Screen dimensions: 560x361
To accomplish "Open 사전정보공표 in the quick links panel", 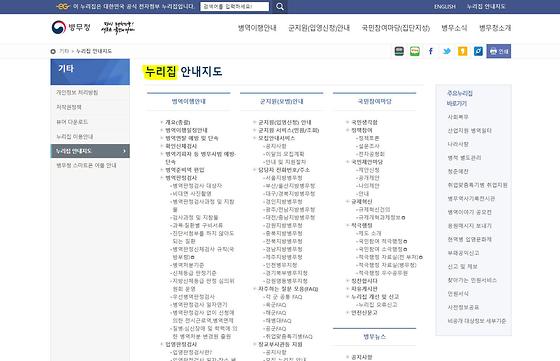I will [x=463, y=307].
